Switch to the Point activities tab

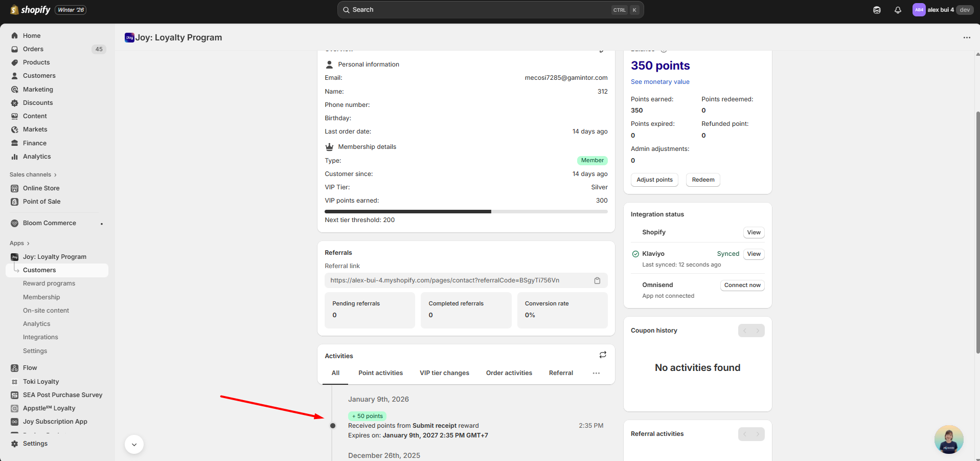click(380, 373)
